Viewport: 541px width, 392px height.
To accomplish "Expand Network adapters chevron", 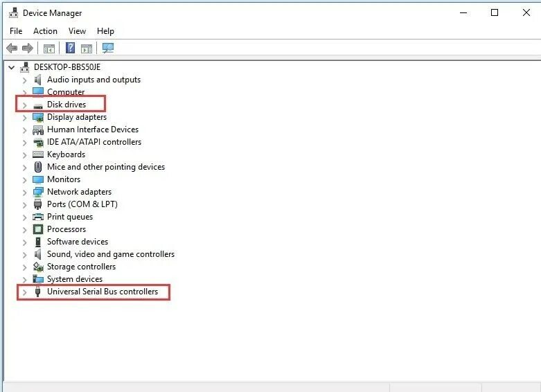I will pos(24,193).
